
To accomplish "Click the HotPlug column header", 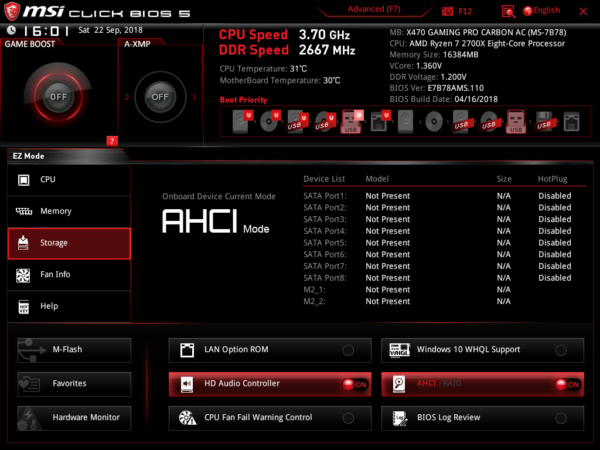I will (x=552, y=179).
